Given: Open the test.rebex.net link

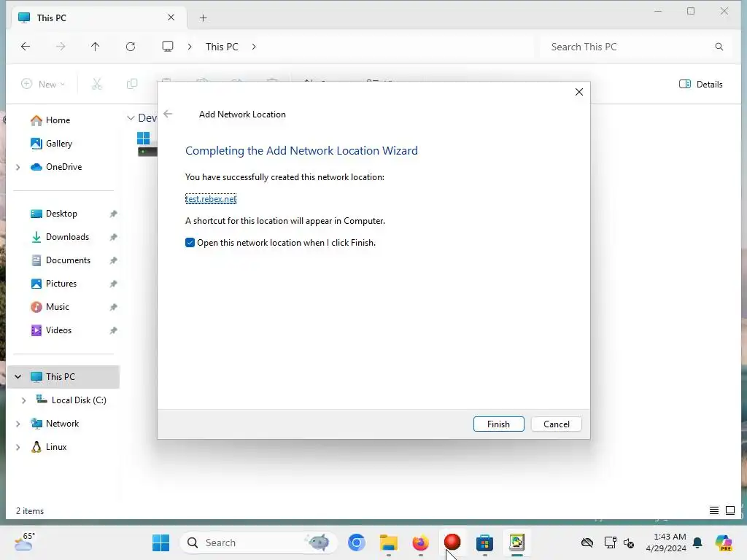Looking at the screenshot, I should (x=211, y=198).
